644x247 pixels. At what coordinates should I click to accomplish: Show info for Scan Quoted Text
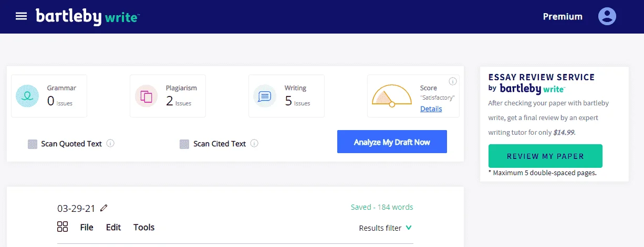click(x=110, y=143)
